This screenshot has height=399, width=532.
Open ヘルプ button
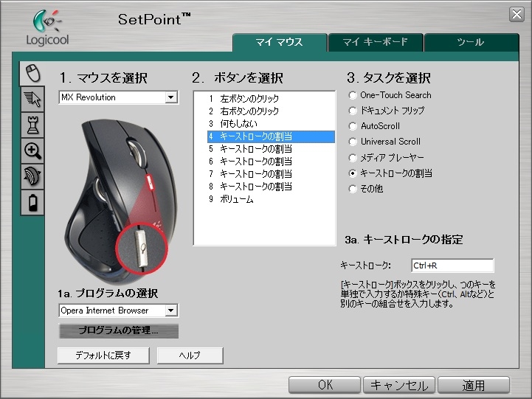point(190,355)
